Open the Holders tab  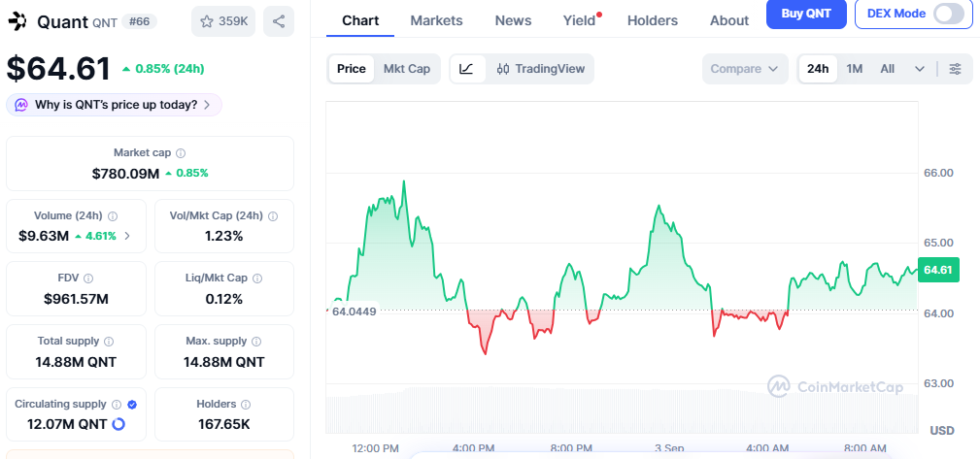click(x=653, y=20)
